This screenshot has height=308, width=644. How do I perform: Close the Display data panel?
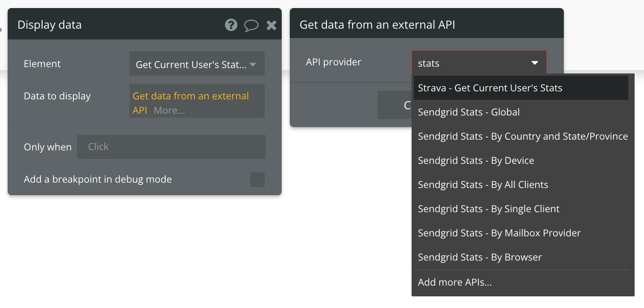(271, 25)
